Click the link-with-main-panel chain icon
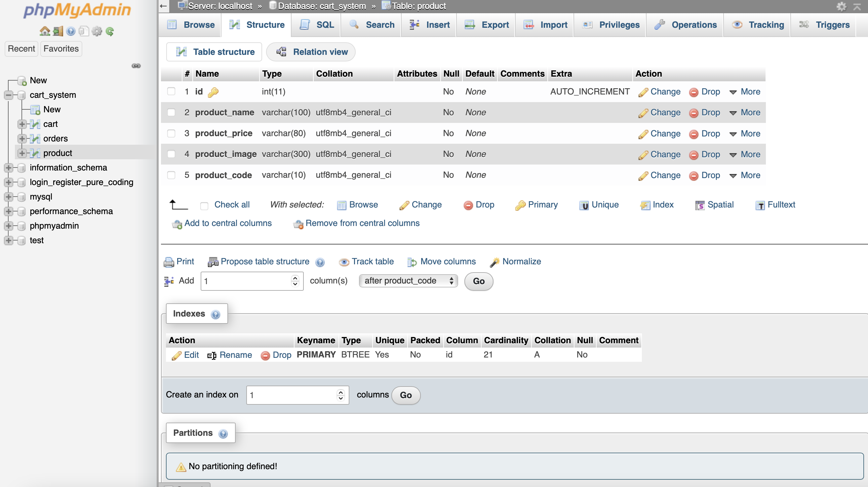 tap(136, 66)
